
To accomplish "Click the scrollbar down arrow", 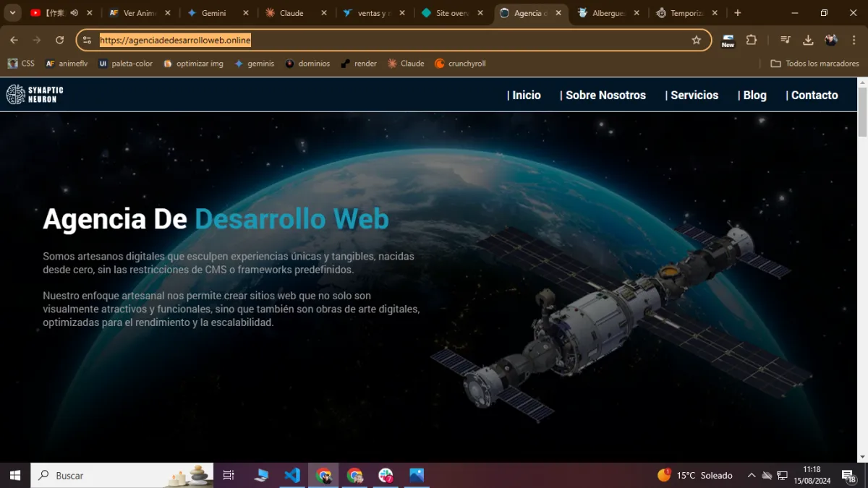I will click(862, 458).
